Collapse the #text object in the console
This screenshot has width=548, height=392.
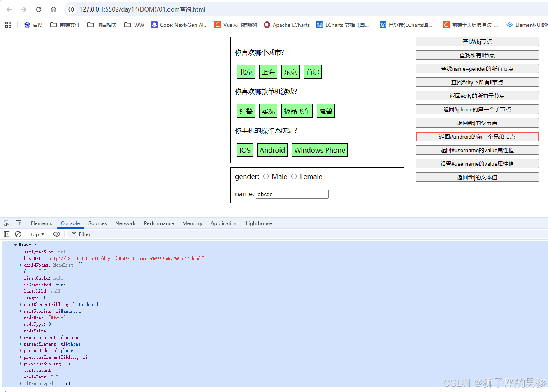pos(16,245)
